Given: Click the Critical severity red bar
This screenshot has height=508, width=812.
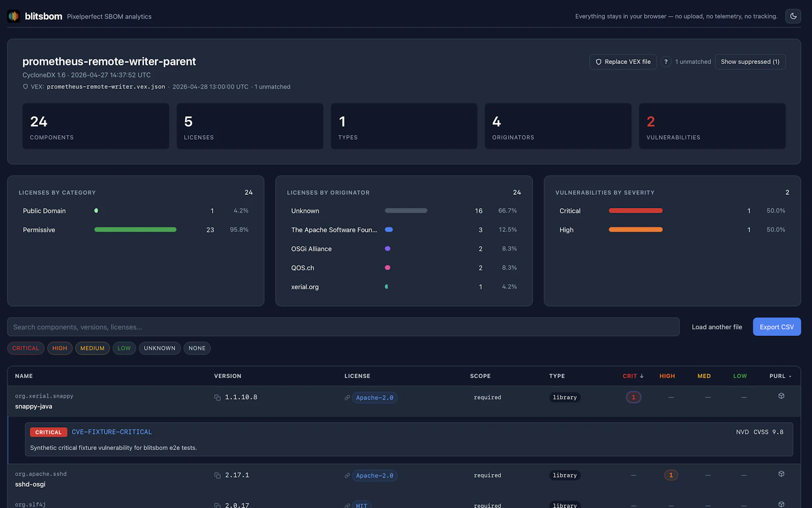Looking at the screenshot, I should [635, 211].
